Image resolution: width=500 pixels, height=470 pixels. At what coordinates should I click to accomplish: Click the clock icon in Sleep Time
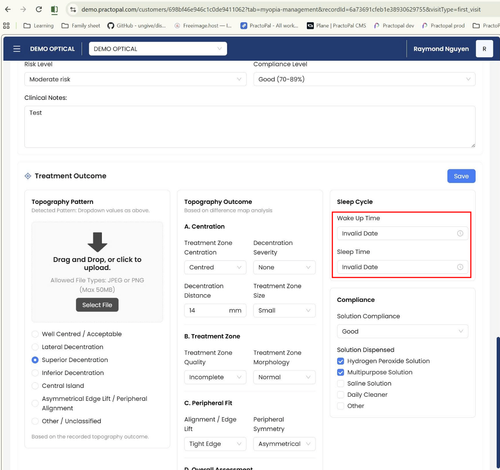click(x=460, y=267)
